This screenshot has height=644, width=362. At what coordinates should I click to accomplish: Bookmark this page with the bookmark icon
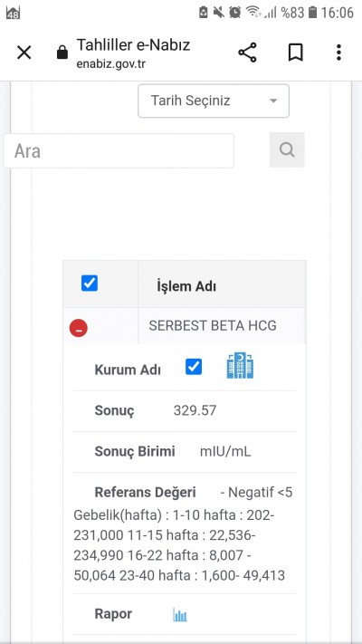(x=296, y=53)
